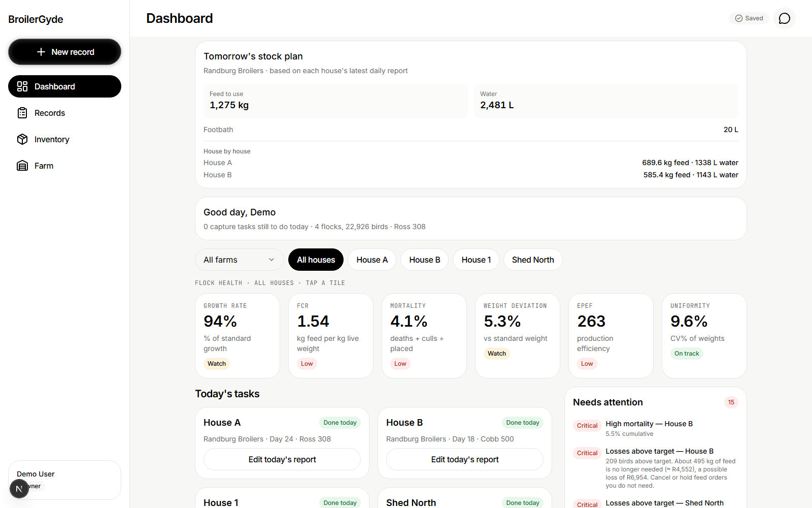Click the Dashboard grid icon in sidebar
812x508 pixels.
click(22, 86)
